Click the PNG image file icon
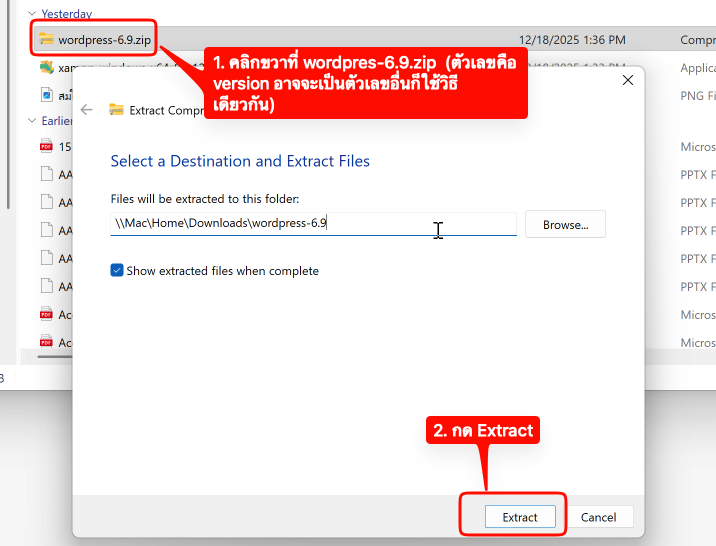Viewport: 716px width, 546px height. click(46, 95)
